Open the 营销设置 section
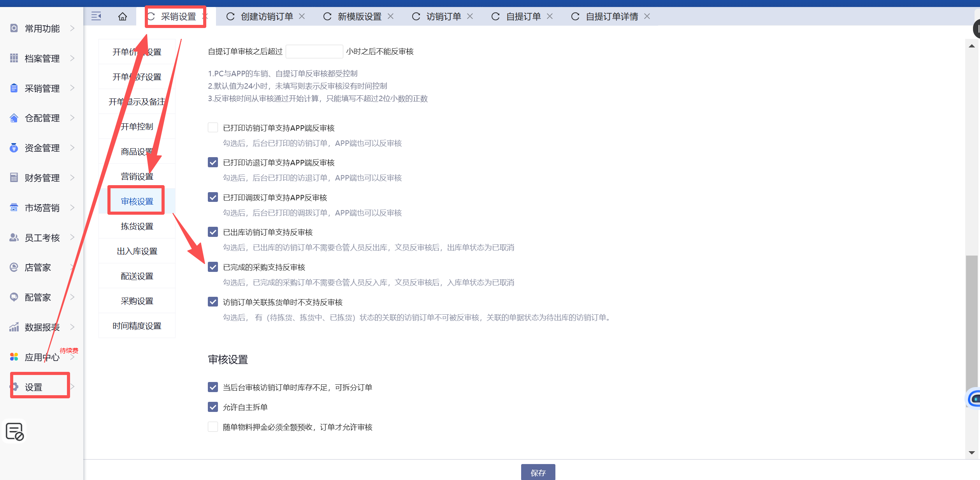This screenshot has width=980, height=480. tap(137, 176)
